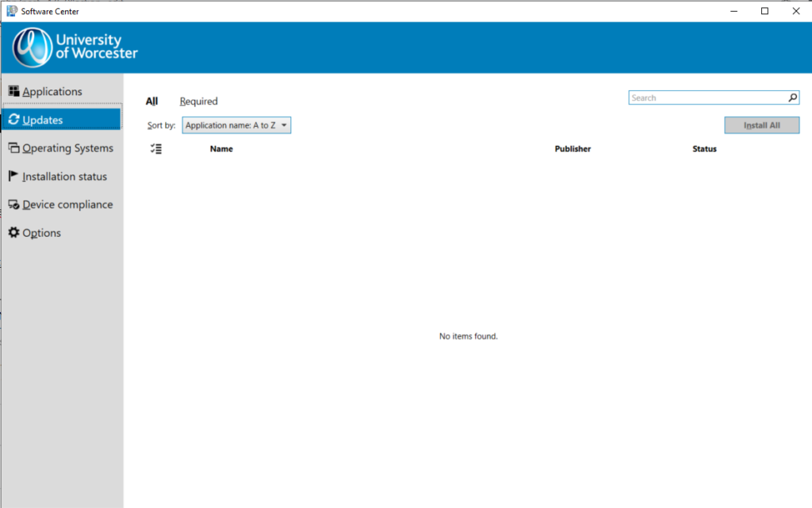Click the Options gear icon

coord(14,232)
